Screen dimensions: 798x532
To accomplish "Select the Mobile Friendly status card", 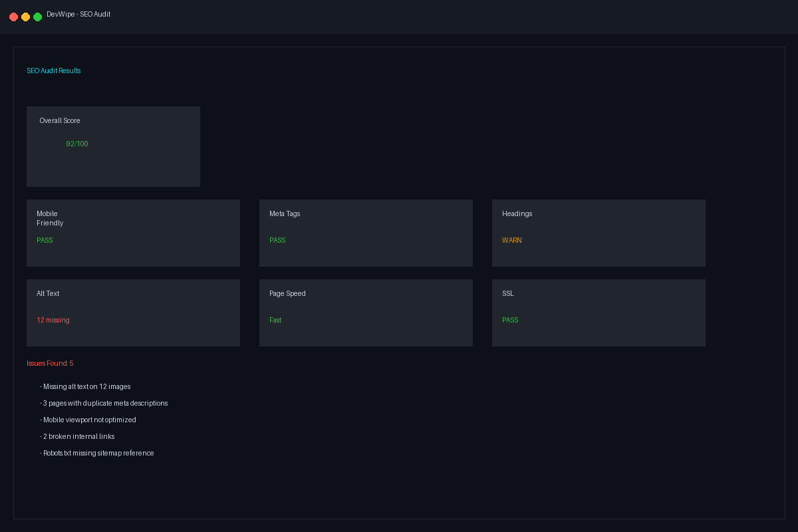I will pyautogui.click(x=133, y=233).
